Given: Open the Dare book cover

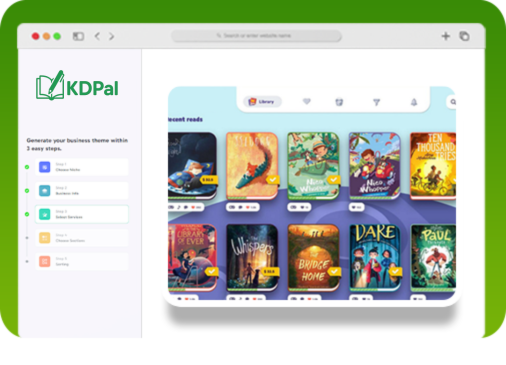Looking at the screenshot, I should [x=375, y=257].
